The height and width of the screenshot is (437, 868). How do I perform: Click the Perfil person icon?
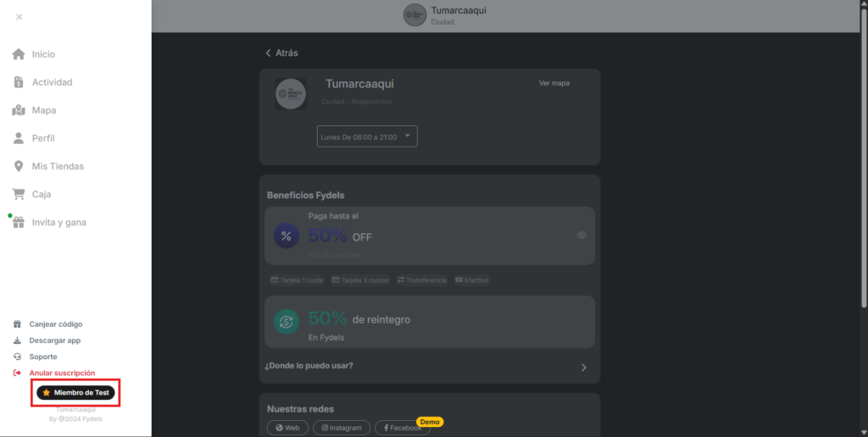click(x=19, y=138)
